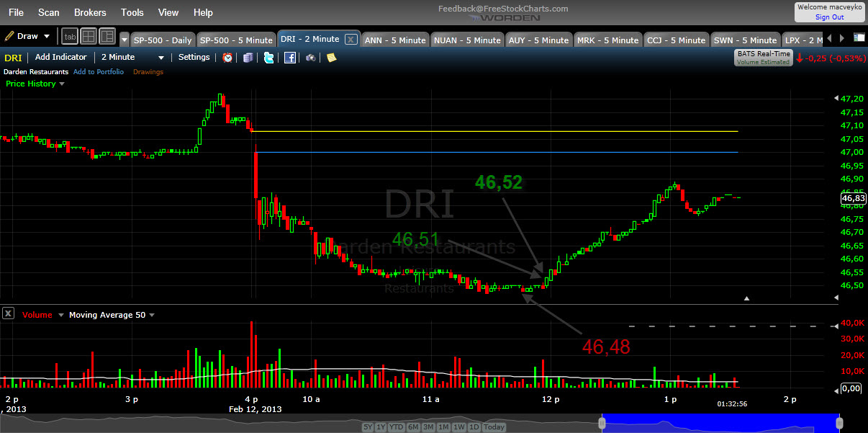Share the chart via Twitter icon

[x=269, y=58]
